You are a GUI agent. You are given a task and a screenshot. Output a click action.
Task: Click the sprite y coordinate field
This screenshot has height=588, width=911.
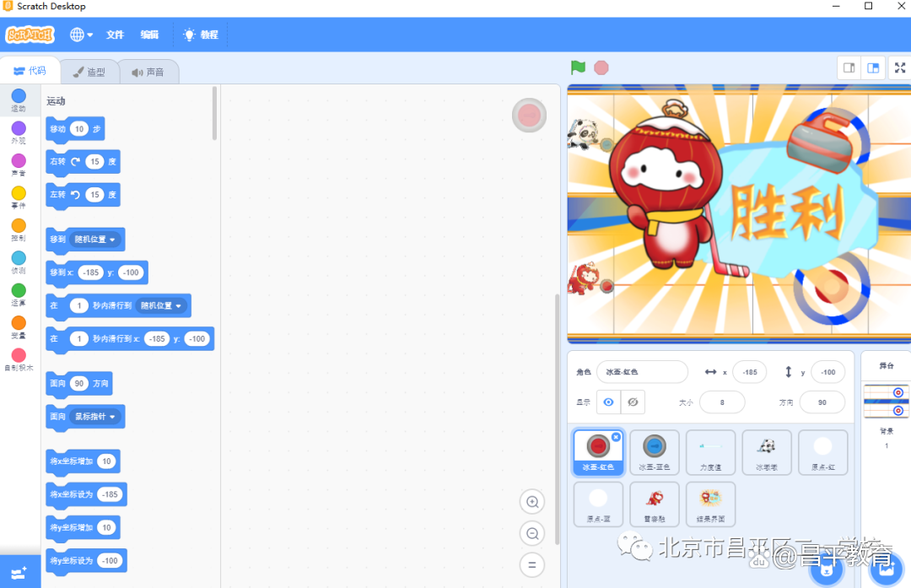[x=828, y=372]
